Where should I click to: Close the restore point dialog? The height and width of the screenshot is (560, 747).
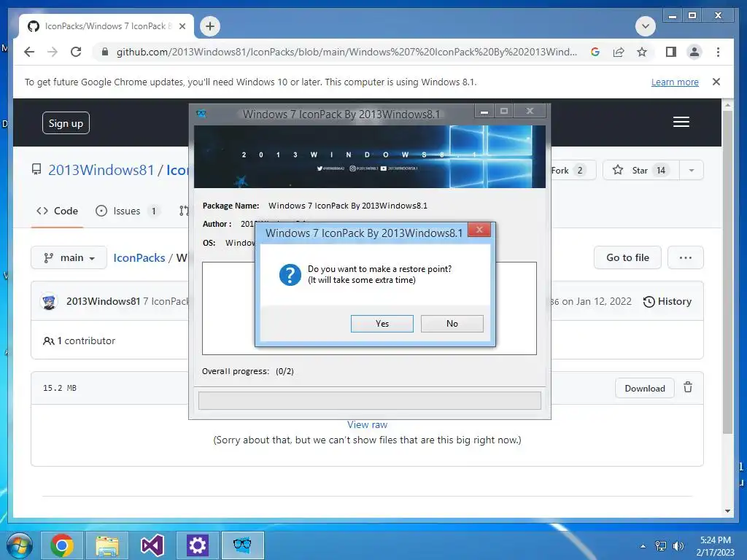[479, 230]
